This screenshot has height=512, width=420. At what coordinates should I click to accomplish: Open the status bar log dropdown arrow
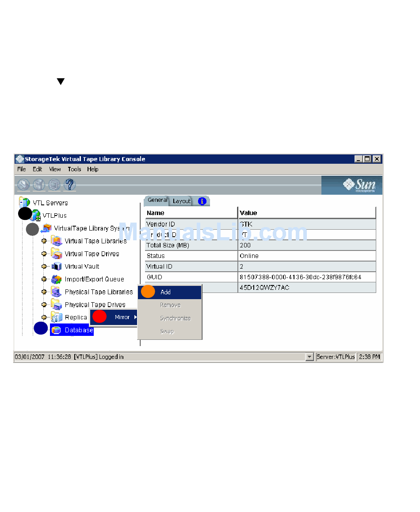click(x=310, y=357)
